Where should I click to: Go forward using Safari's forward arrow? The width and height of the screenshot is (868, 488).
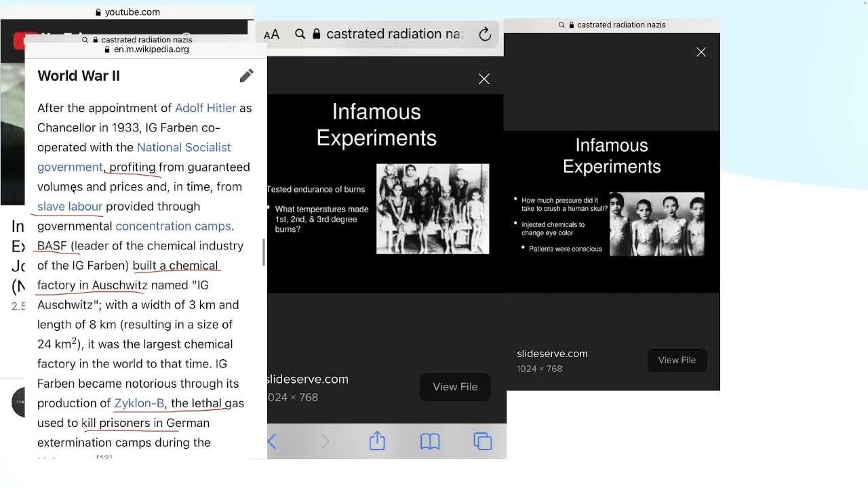coord(325,442)
